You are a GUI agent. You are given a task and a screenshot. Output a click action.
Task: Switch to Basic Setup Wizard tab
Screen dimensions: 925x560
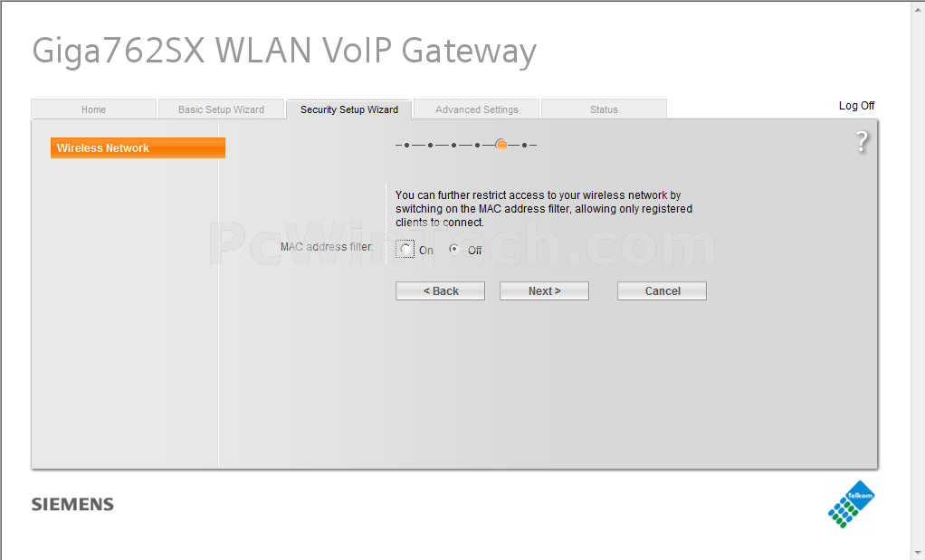point(221,109)
